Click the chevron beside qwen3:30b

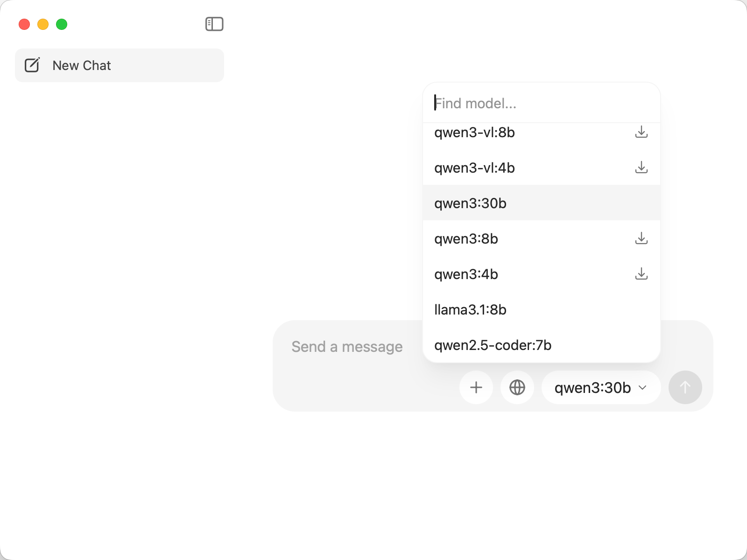(x=643, y=388)
